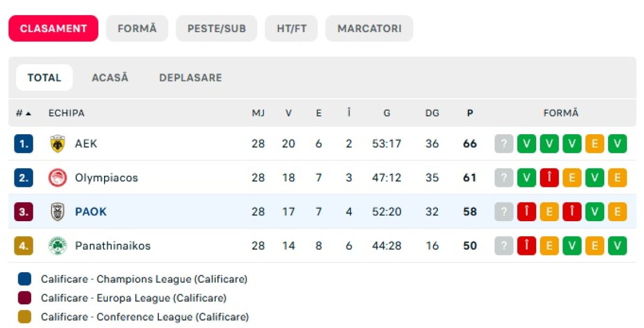The height and width of the screenshot is (328, 644).
Task: Click the Panathinaikos shamrock logo
Action: pyautogui.click(x=57, y=246)
